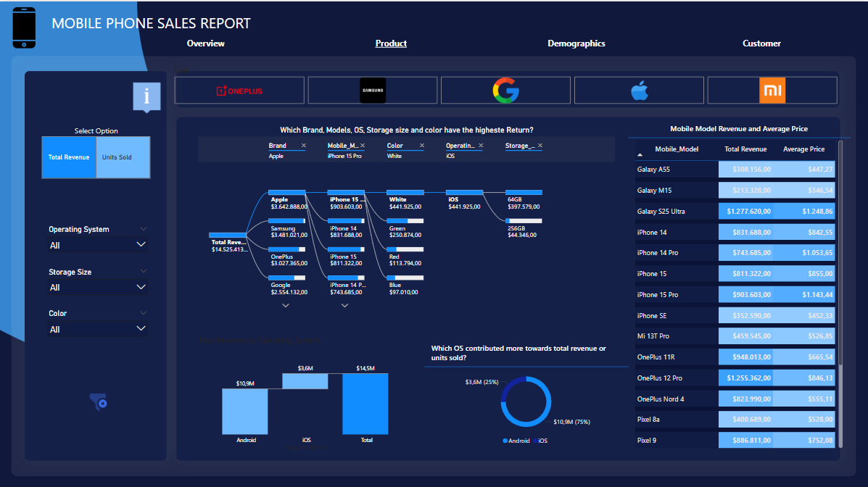Select the Android bar in waterfall chart
Image resolution: width=868 pixels, height=487 pixels.
[244, 411]
